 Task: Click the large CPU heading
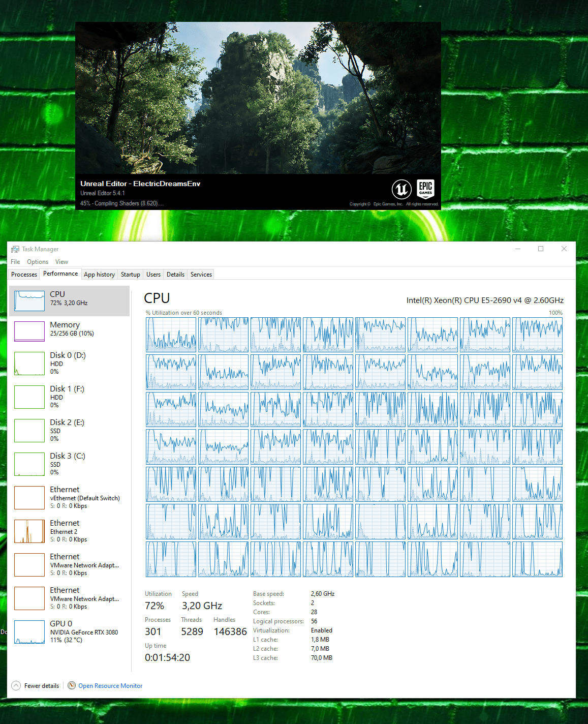pos(157,298)
